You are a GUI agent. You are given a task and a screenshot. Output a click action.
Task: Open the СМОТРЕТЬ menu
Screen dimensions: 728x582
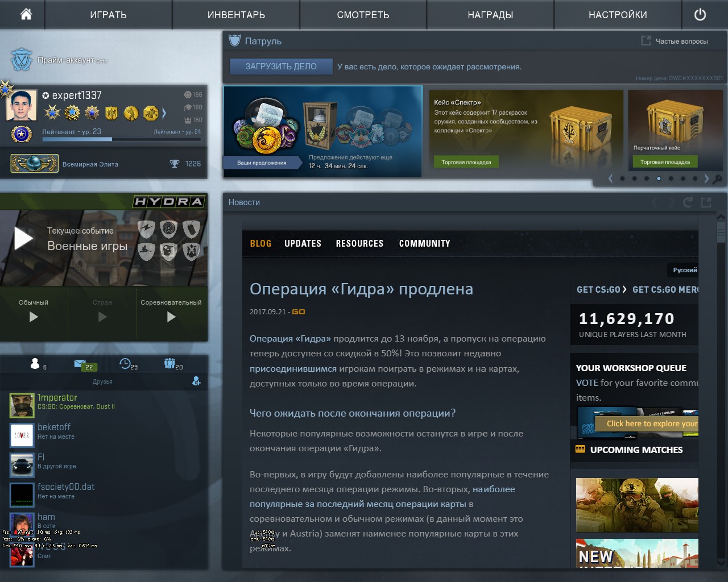(363, 15)
